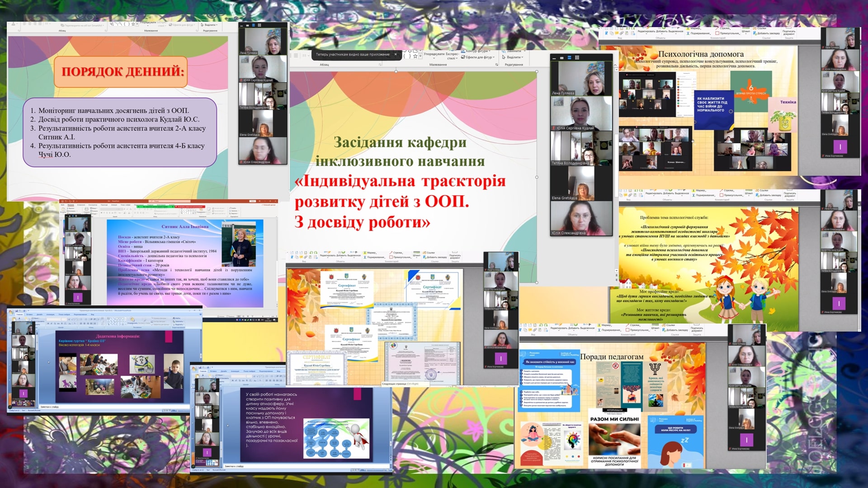This screenshot has height=488, width=868.
Task: Click blue bookmark icon in Психологічна допомога window toolbar
Action: click(606, 33)
